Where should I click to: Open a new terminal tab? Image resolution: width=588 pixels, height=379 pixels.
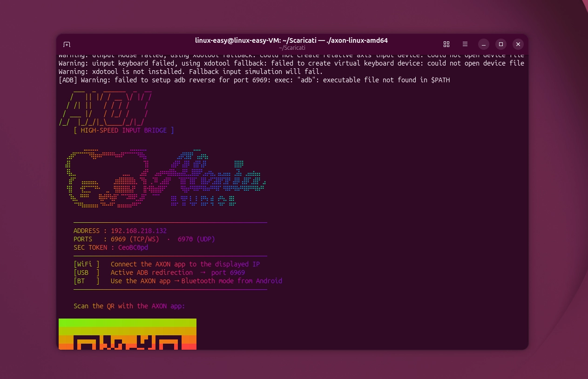[x=67, y=44]
